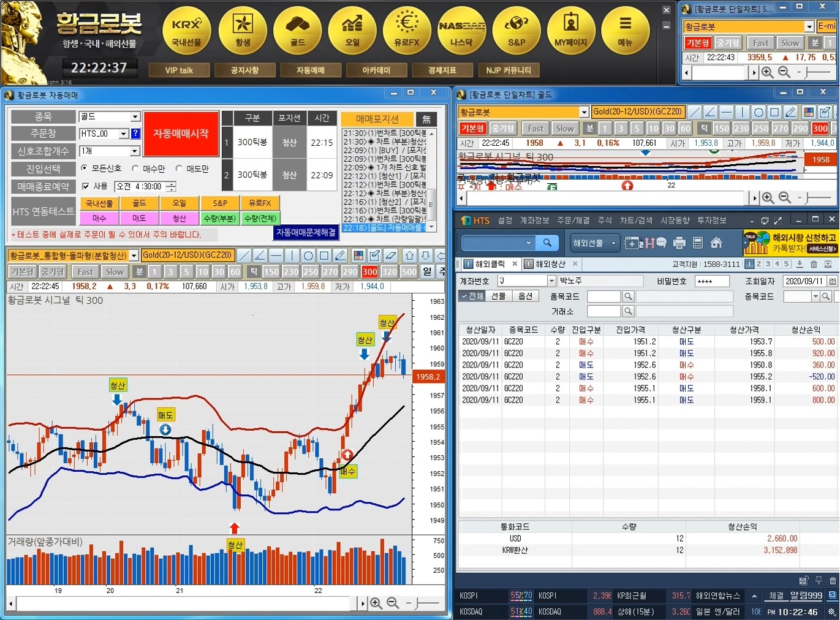840x620 pixels.
Task: Zoom in on the 골드 단일차트 window
Action: pyautogui.click(x=768, y=198)
